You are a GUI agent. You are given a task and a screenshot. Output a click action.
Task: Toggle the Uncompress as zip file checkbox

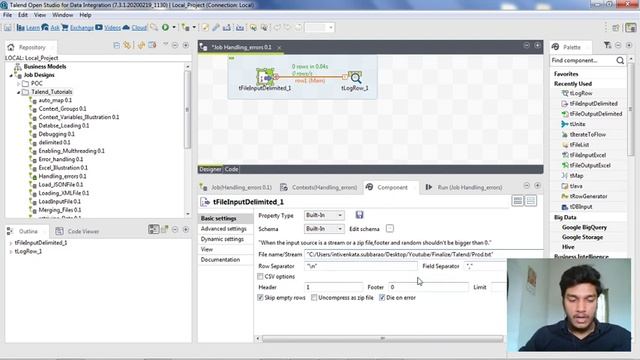click(x=314, y=298)
